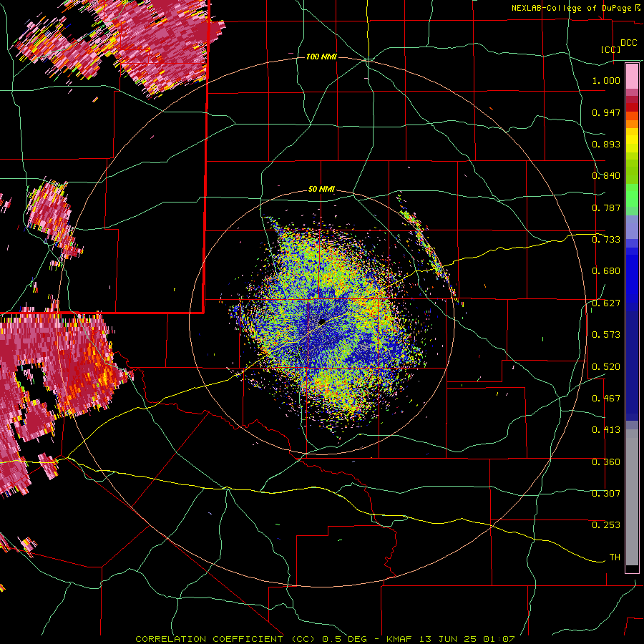Screen dimensions: 644x644
Task: Click the 0.573 scale value
Action: click(606, 335)
